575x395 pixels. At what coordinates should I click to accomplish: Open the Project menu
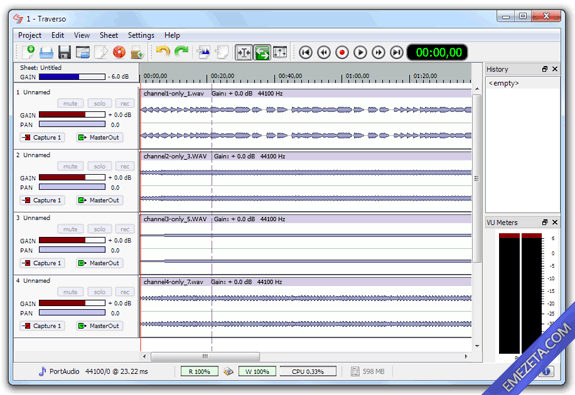click(x=30, y=35)
